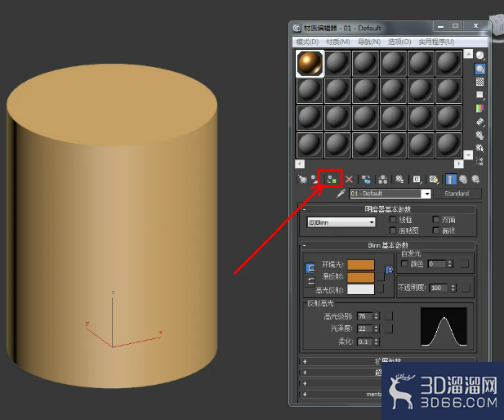Click 漫反射 map button
The image size is (504, 420).
point(381,276)
